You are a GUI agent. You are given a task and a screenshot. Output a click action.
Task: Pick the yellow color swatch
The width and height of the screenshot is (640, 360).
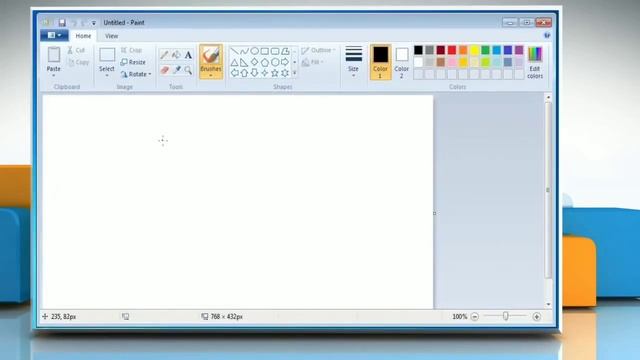click(474, 50)
